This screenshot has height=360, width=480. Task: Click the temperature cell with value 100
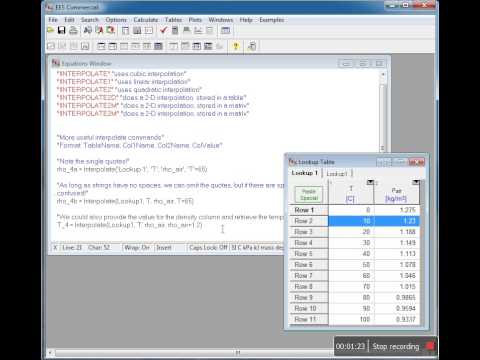(351, 319)
